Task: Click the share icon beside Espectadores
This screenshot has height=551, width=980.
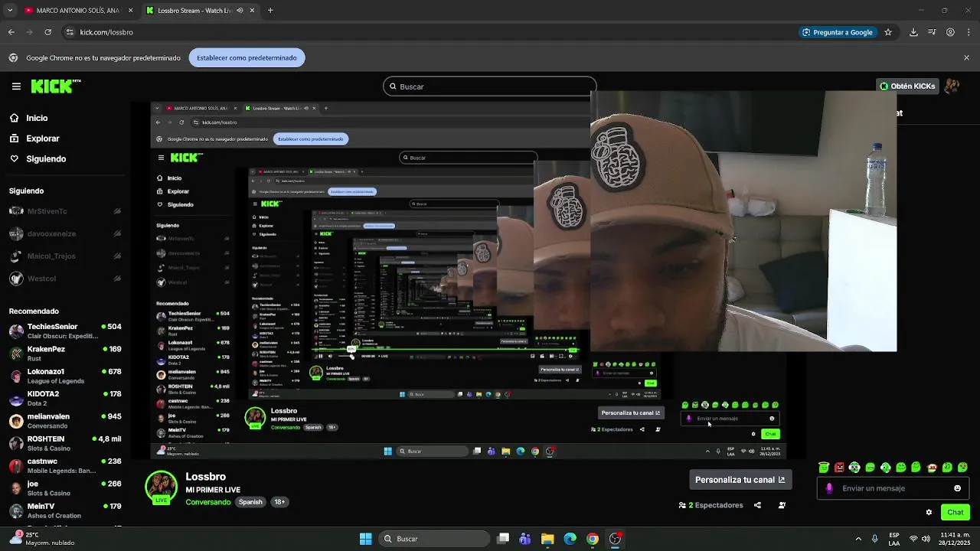Action: (x=757, y=505)
